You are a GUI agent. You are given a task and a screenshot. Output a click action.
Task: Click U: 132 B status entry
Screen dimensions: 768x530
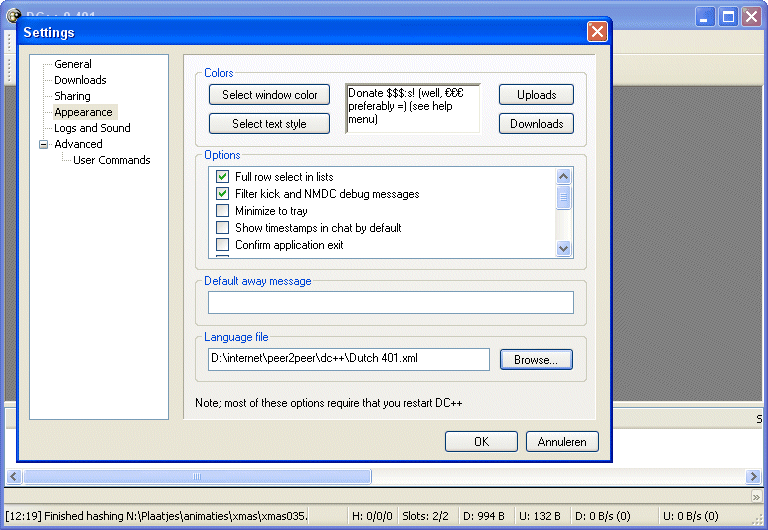click(540, 516)
